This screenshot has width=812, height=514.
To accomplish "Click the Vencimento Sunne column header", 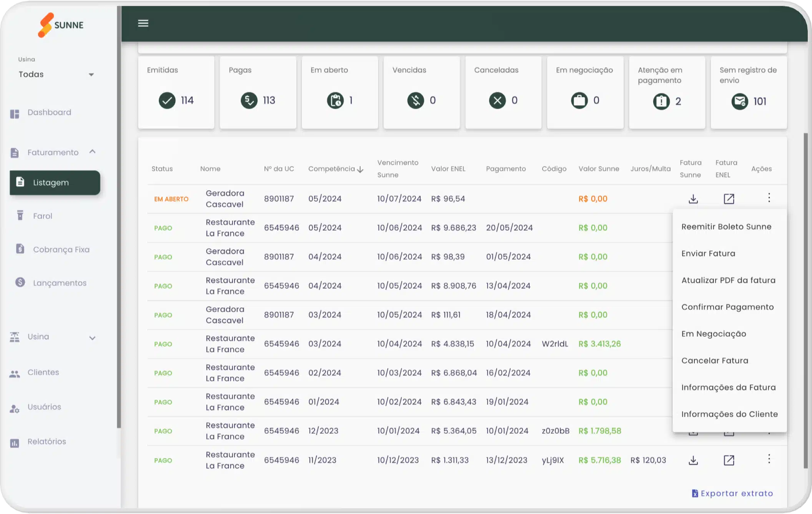I will [x=398, y=169].
